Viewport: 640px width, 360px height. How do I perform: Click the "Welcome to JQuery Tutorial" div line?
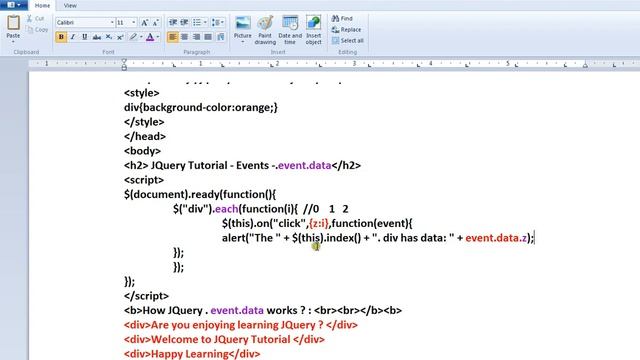pyautogui.click(x=224, y=340)
